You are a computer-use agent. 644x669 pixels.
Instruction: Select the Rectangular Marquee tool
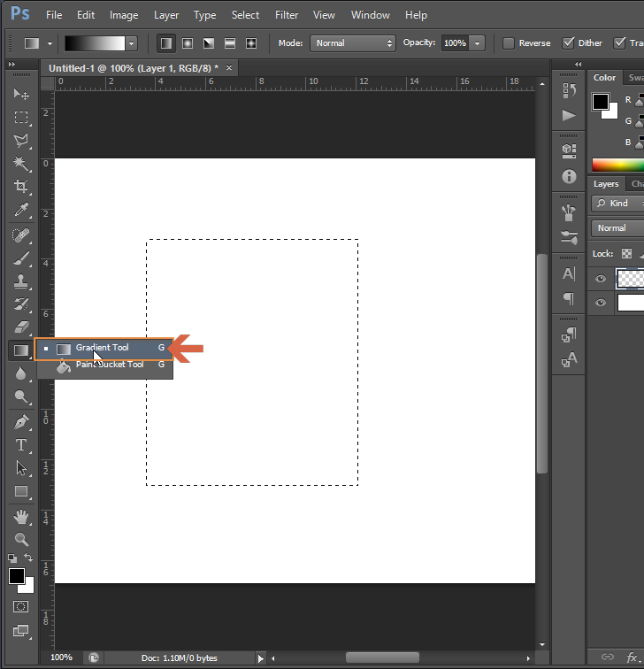(x=21, y=118)
